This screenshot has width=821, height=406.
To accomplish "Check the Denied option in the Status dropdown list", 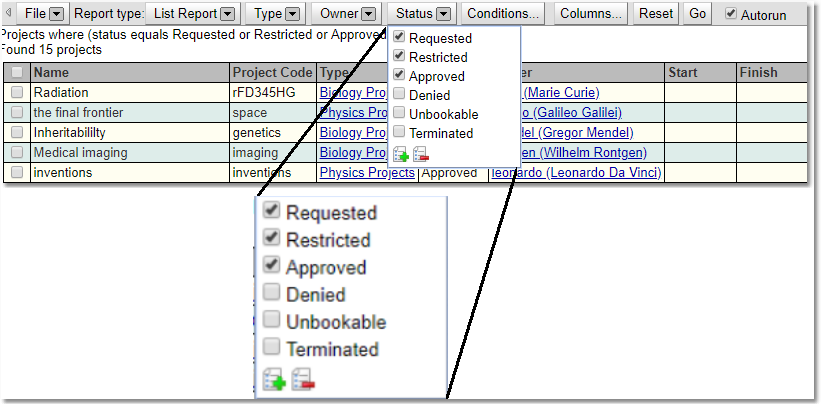I will tap(400, 94).
